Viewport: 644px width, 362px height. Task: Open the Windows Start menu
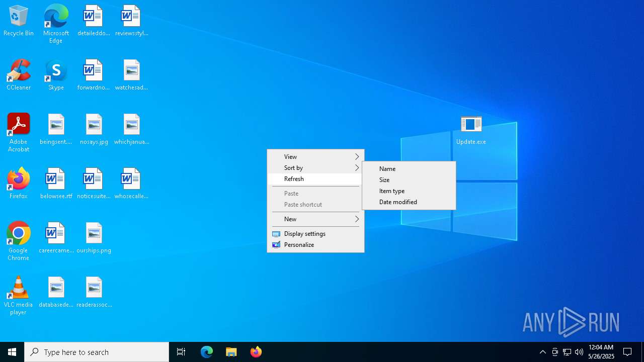(x=12, y=352)
